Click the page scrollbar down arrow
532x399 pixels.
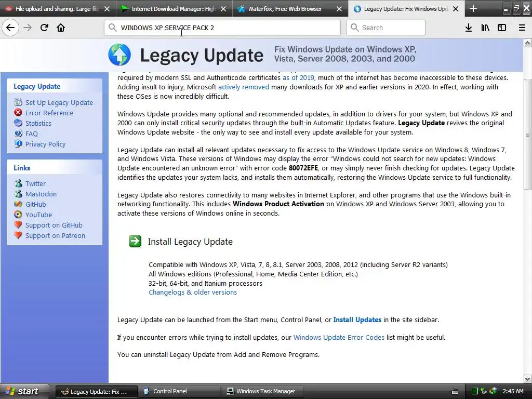(528, 379)
